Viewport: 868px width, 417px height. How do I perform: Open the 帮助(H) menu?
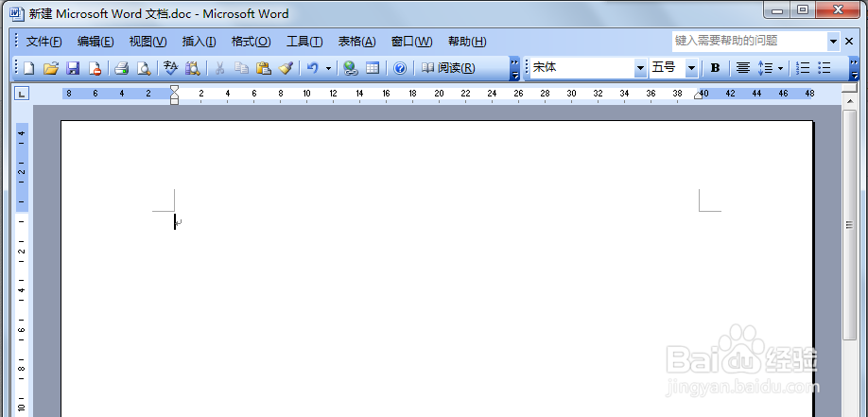coord(467,42)
